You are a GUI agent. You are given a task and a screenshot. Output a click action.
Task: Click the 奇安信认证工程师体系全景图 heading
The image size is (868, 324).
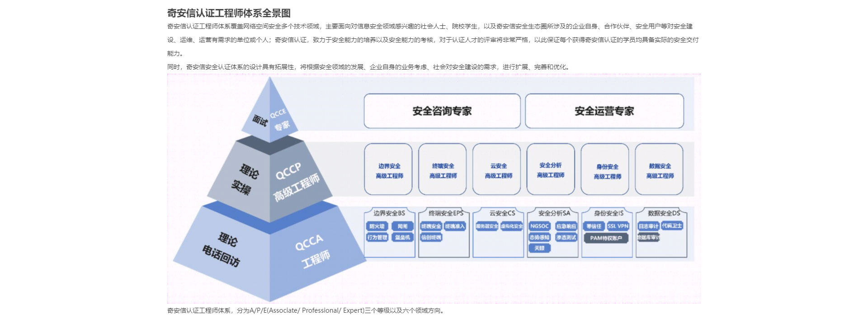[x=229, y=13]
